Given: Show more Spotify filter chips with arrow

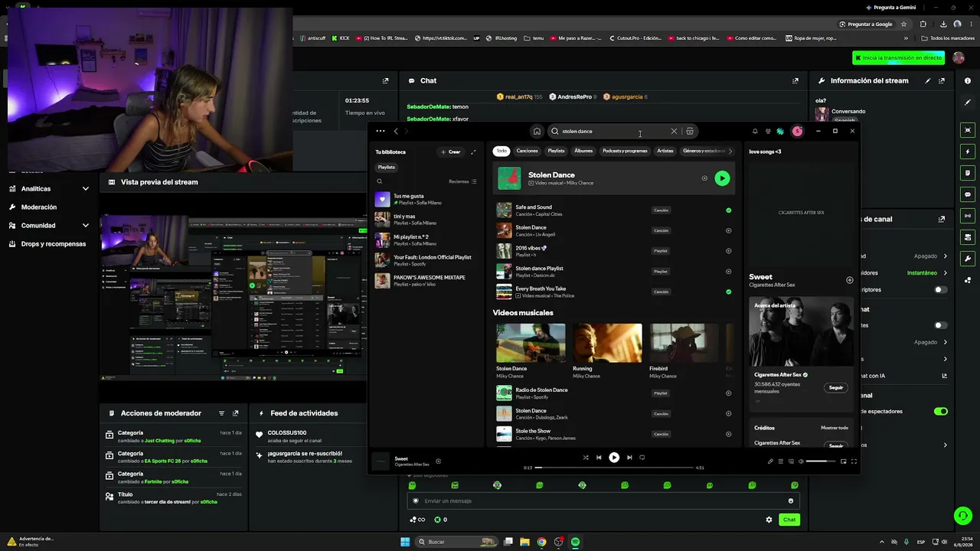Looking at the screenshot, I should click(x=730, y=151).
